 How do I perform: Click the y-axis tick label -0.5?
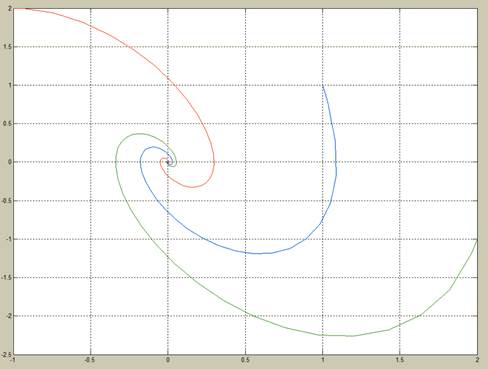[x=6, y=201]
